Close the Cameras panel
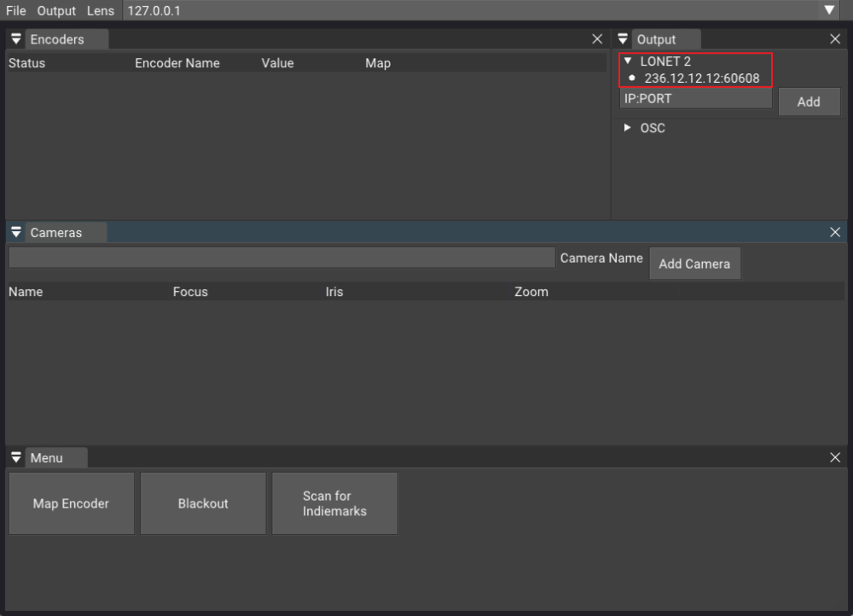Image resolution: width=853 pixels, height=616 pixels. [x=835, y=232]
